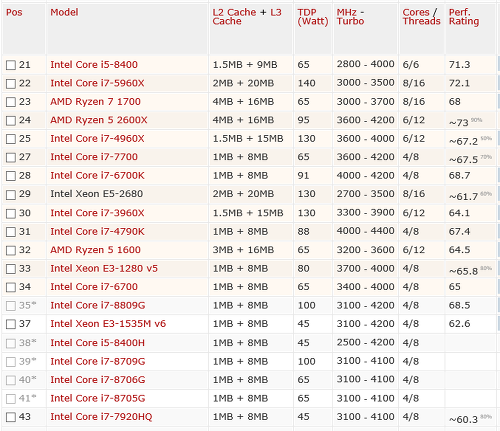The height and width of the screenshot is (431, 500).
Task: Open the Intel Core i7-7700 link
Action: (94, 157)
